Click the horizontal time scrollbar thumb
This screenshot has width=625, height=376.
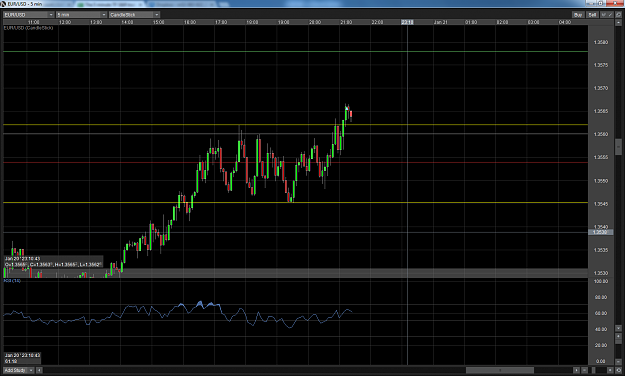point(500,370)
